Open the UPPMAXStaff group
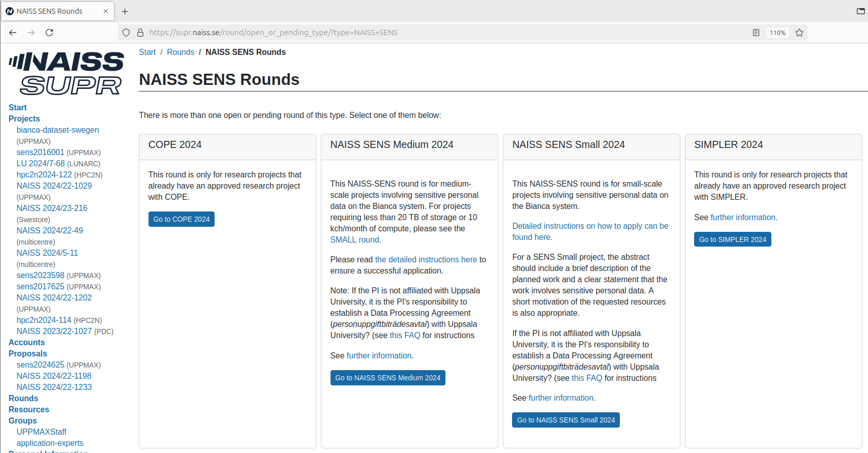 point(42,432)
